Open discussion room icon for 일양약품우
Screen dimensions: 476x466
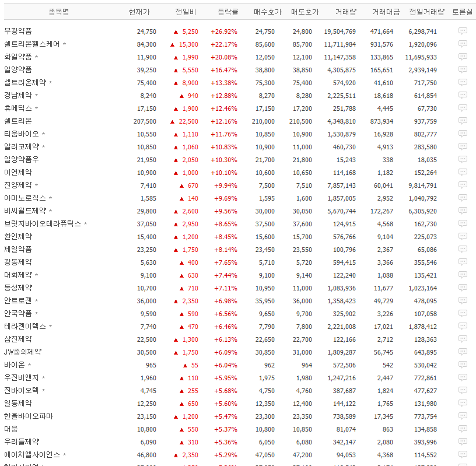pyautogui.click(x=463, y=159)
